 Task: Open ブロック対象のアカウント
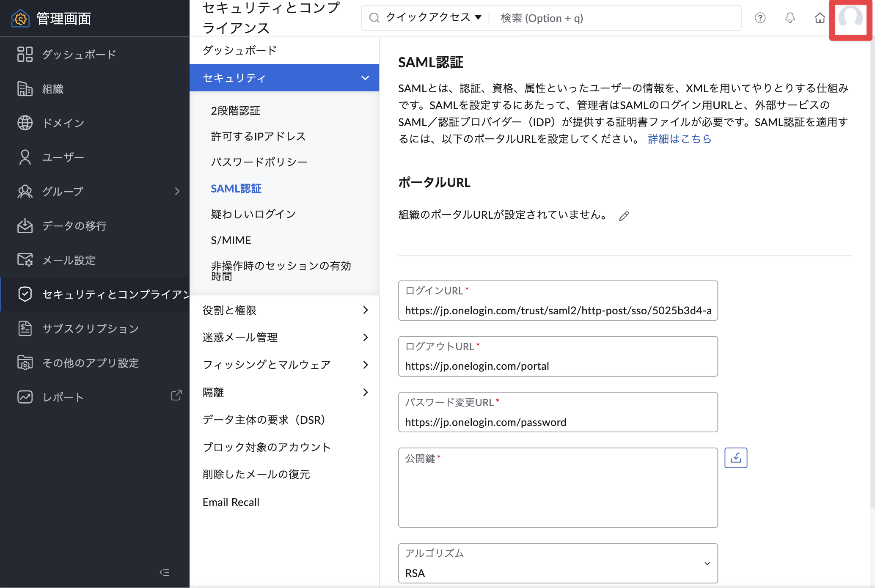pos(267,447)
